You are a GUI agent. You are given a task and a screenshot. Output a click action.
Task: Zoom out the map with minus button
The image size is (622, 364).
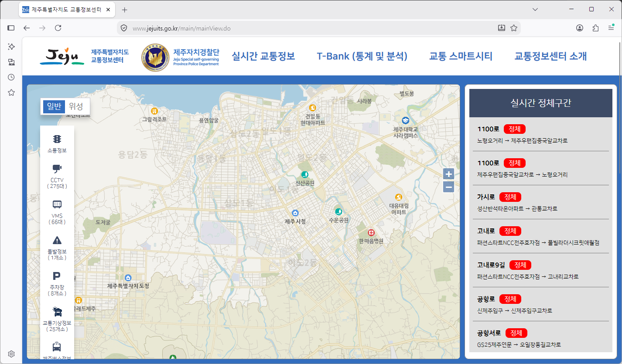[448, 187]
